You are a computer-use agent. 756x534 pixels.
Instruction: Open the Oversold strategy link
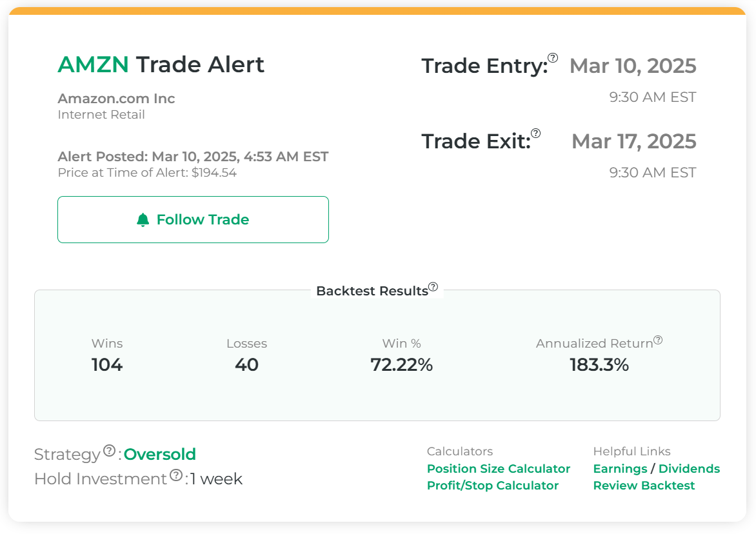tap(160, 455)
